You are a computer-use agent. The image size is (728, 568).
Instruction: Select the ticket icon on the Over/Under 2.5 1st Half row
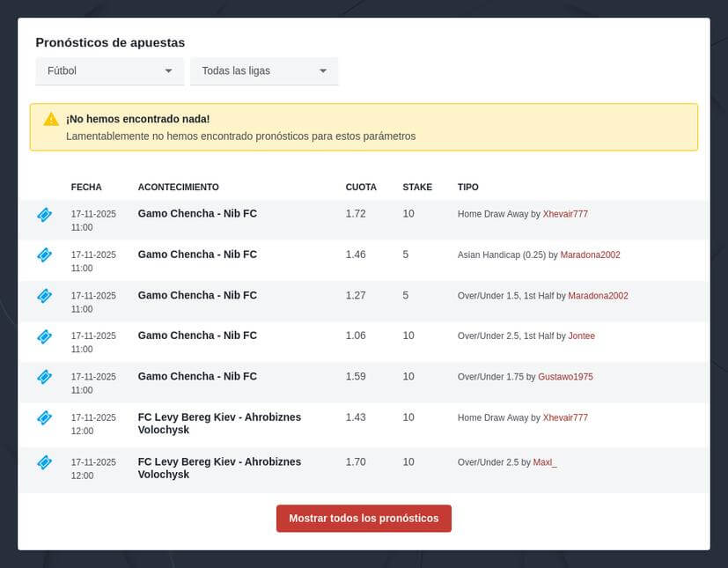pyautogui.click(x=44, y=337)
